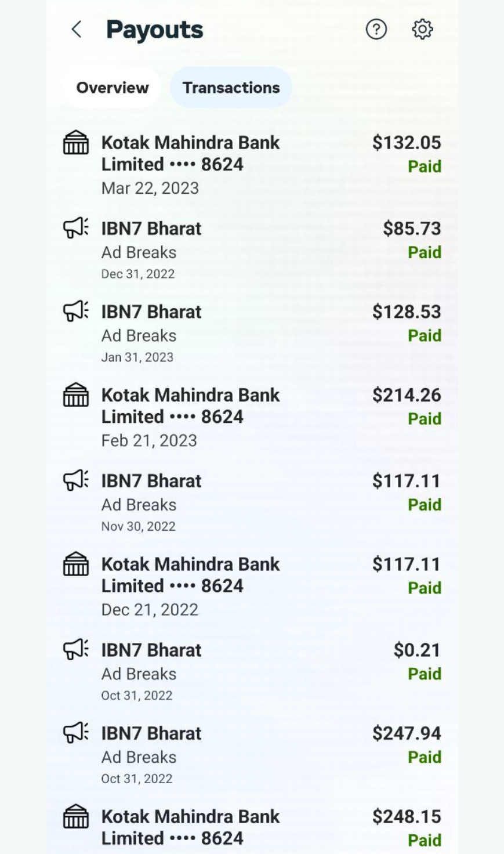Screen dimensions: 504x854
Task: Click Paid status under $117.11 Nov 30 entry
Action: tap(425, 505)
